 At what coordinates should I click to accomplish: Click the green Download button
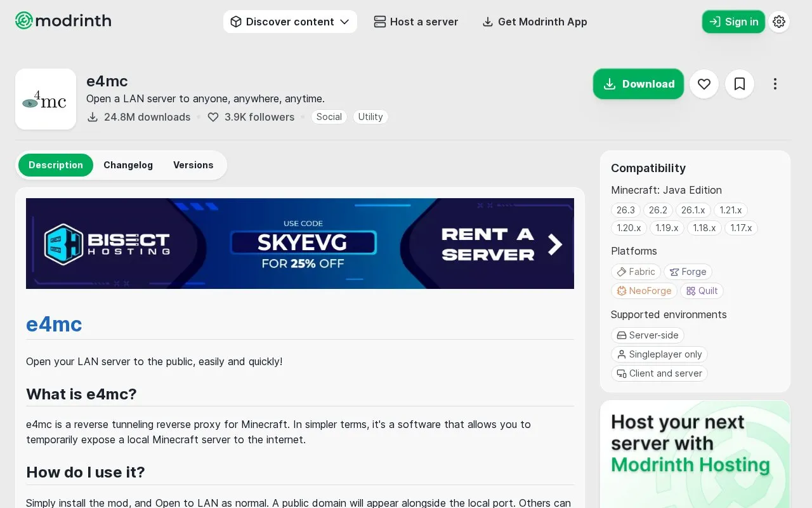(638, 84)
